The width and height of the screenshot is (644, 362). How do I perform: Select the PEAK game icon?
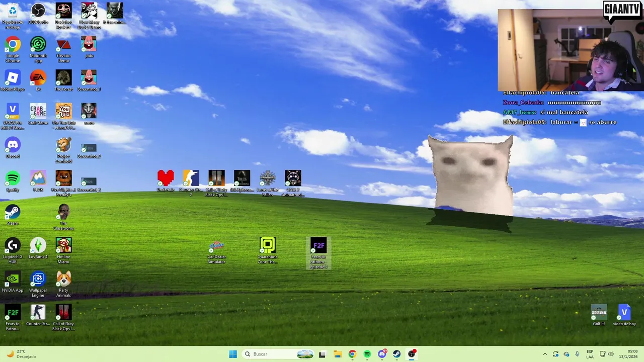[38, 182]
